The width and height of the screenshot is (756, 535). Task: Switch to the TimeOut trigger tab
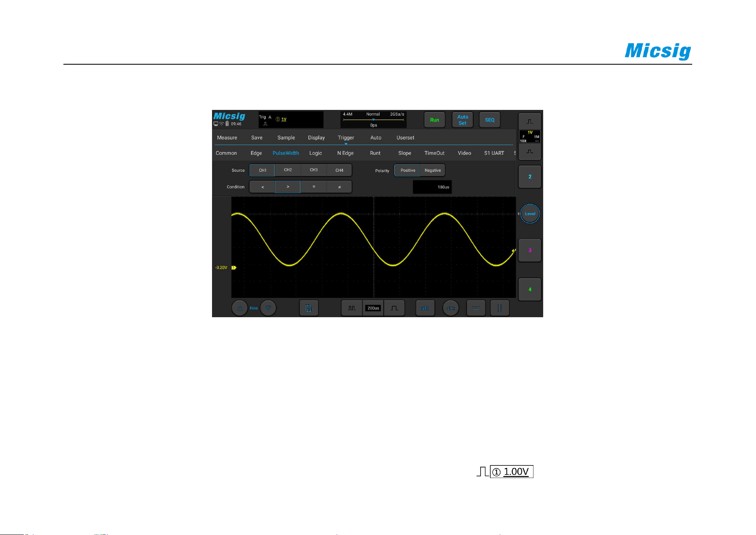click(x=435, y=153)
